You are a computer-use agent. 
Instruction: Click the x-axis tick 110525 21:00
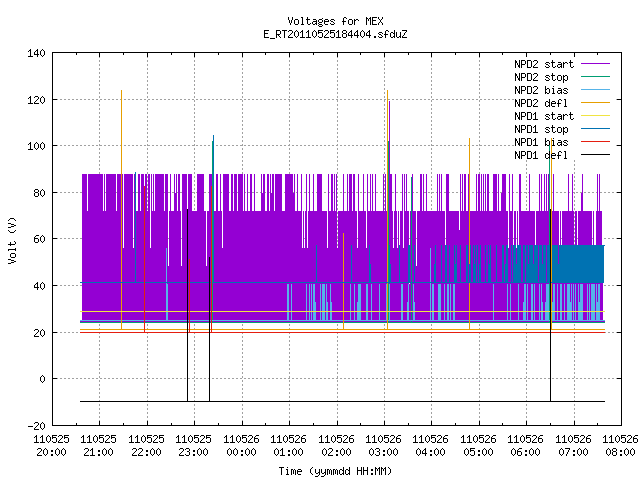tap(99, 446)
